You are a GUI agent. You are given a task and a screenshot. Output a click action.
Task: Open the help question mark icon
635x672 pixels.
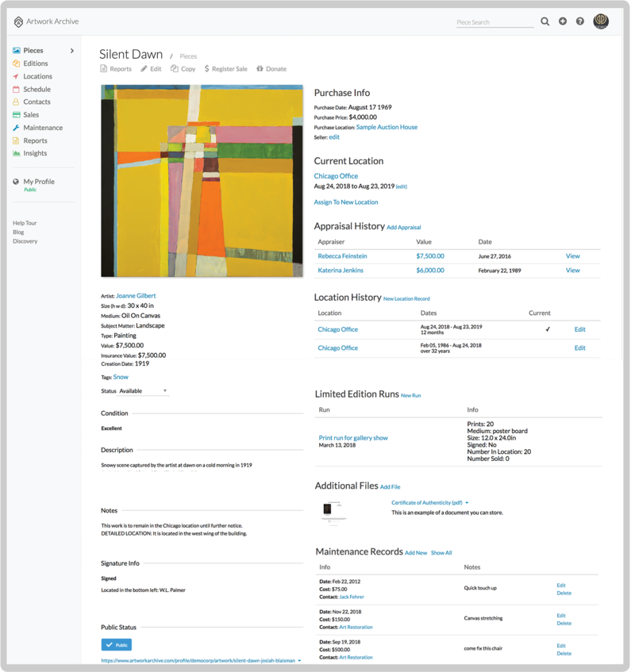pos(580,21)
